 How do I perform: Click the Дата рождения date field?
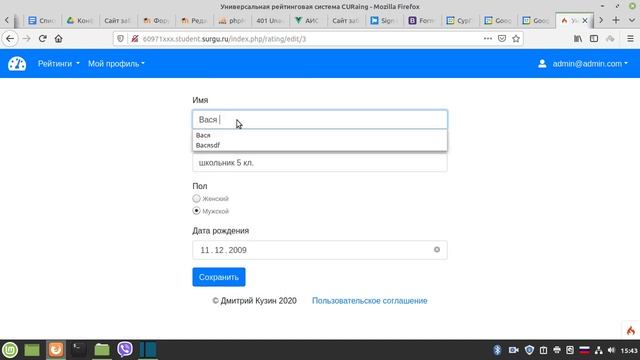point(320,250)
